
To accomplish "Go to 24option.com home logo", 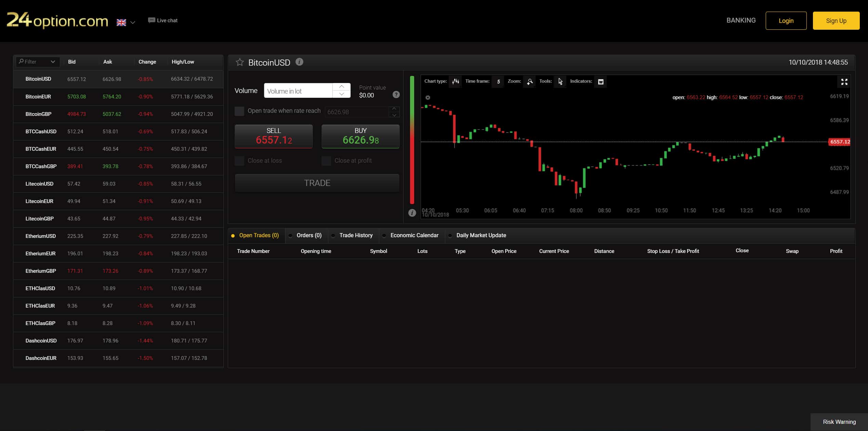I will (57, 20).
